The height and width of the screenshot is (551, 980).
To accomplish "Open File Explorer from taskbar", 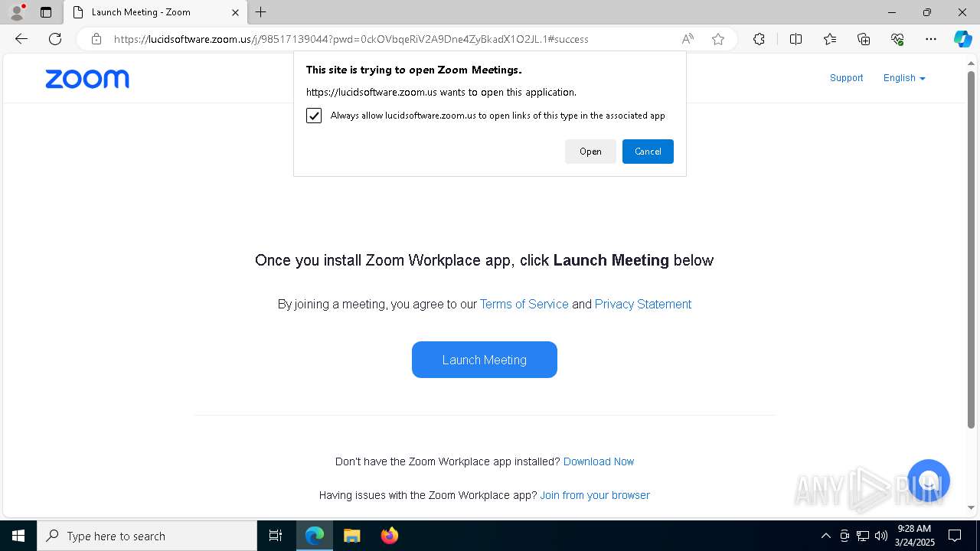I will coord(352,536).
